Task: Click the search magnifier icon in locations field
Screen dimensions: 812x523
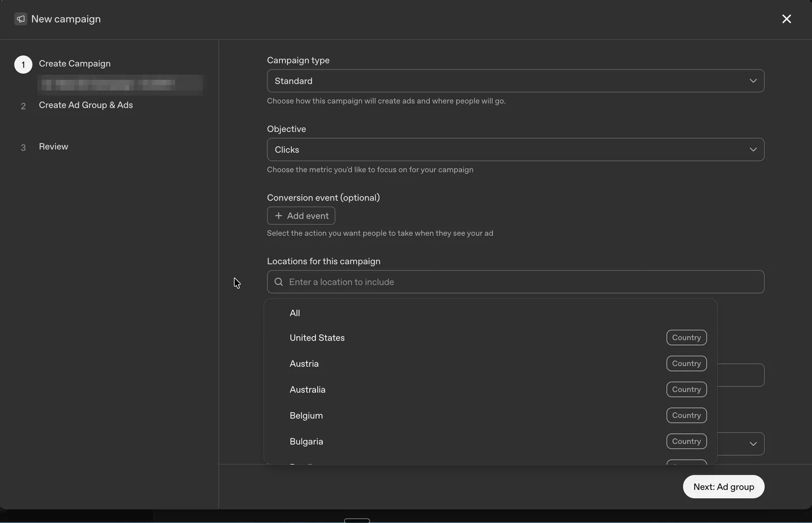Action: click(279, 282)
